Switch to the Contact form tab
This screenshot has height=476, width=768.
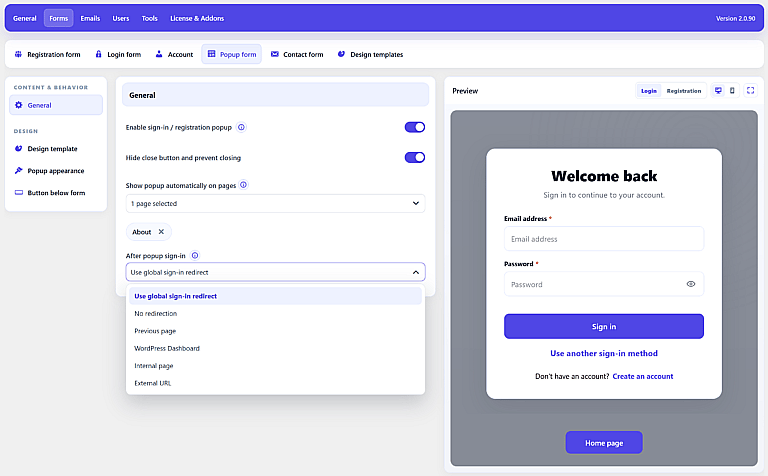click(x=297, y=54)
